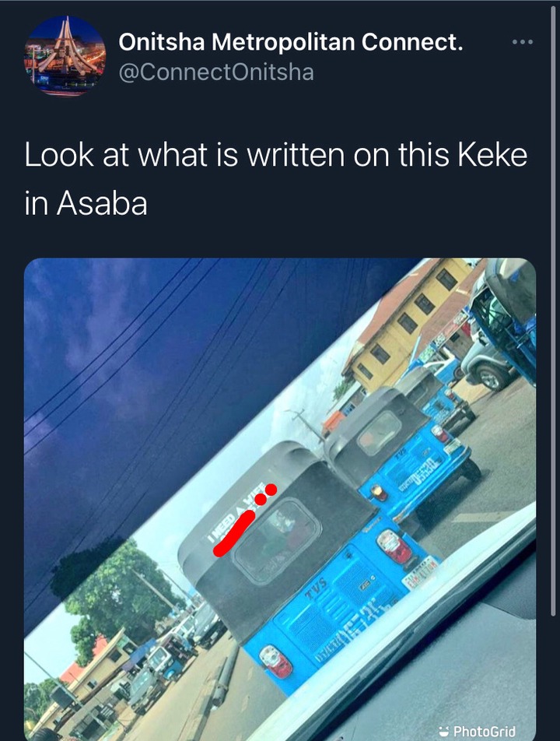Screen dimensions: 560x741
Task: Select the tweet text about Keke in Asaba
Action: tap(276, 179)
